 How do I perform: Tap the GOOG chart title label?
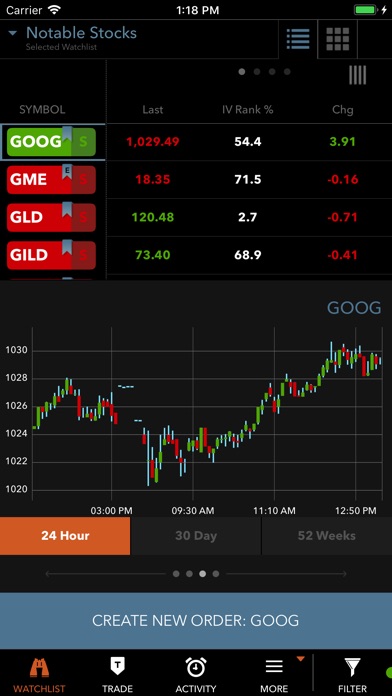point(354,308)
